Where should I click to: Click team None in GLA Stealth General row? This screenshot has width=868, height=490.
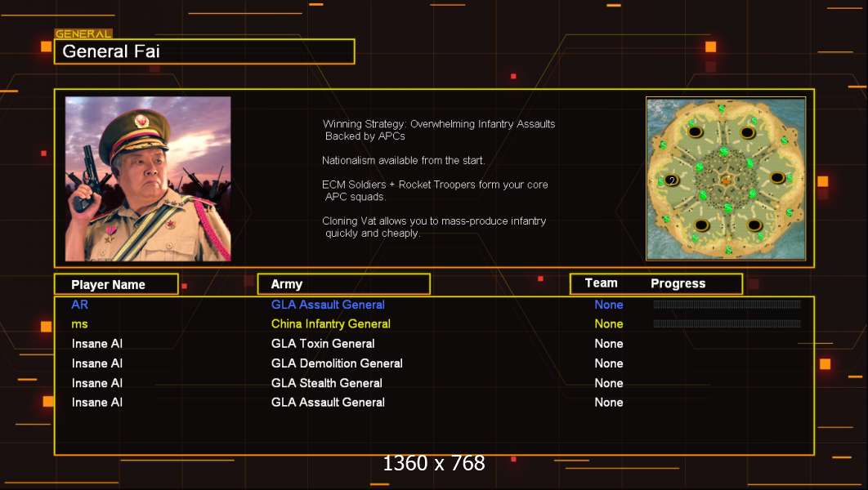coord(608,383)
